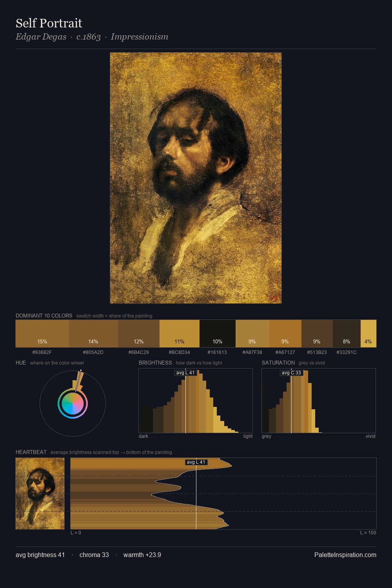Click the 'warmth +23.9' footer stat

pyautogui.click(x=142, y=555)
